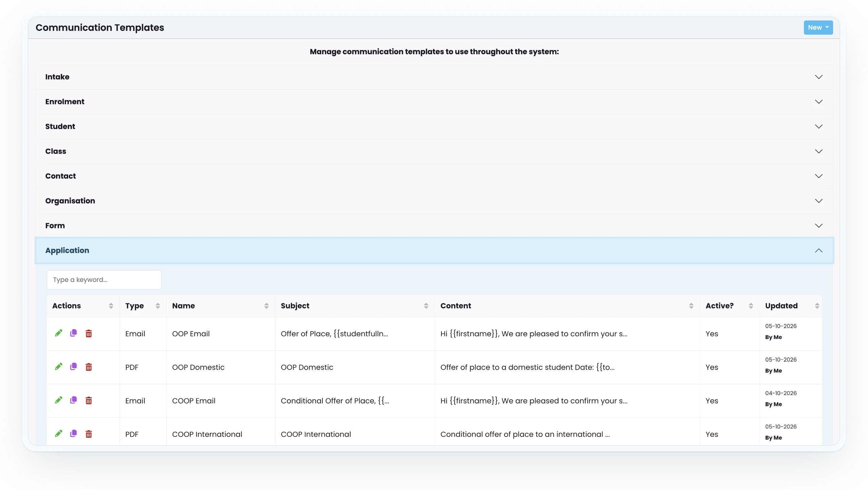The height and width of the screenshot is (490, 868).
Task: Expand the Enrolment section
Action: tap(434, 102)
